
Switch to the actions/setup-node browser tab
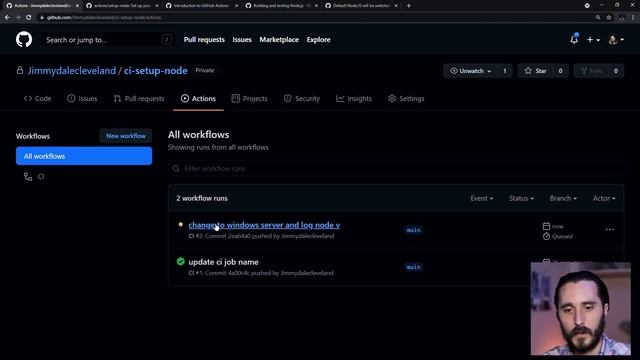[x=122, y=6]
